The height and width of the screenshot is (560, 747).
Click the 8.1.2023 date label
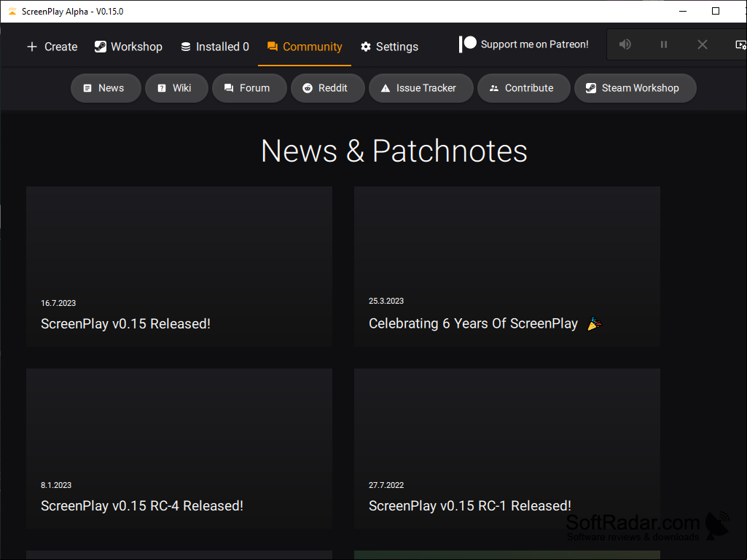(55, 485)
